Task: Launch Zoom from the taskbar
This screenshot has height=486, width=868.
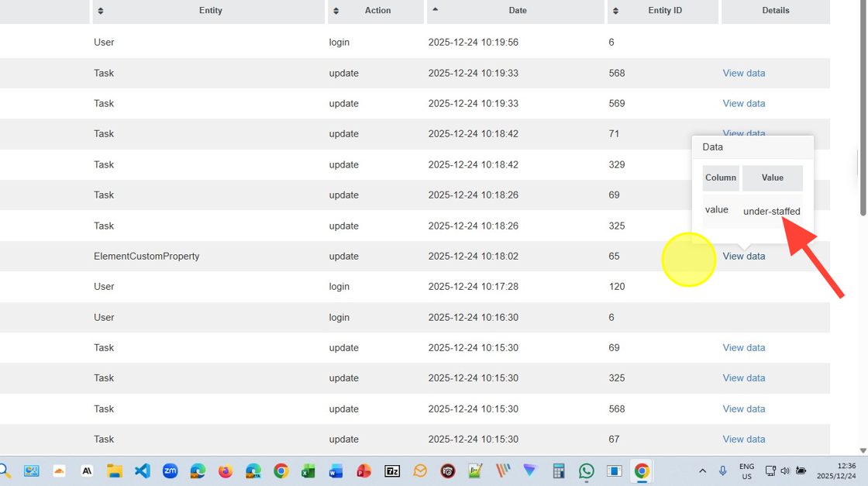Action: tap(170, 470)
